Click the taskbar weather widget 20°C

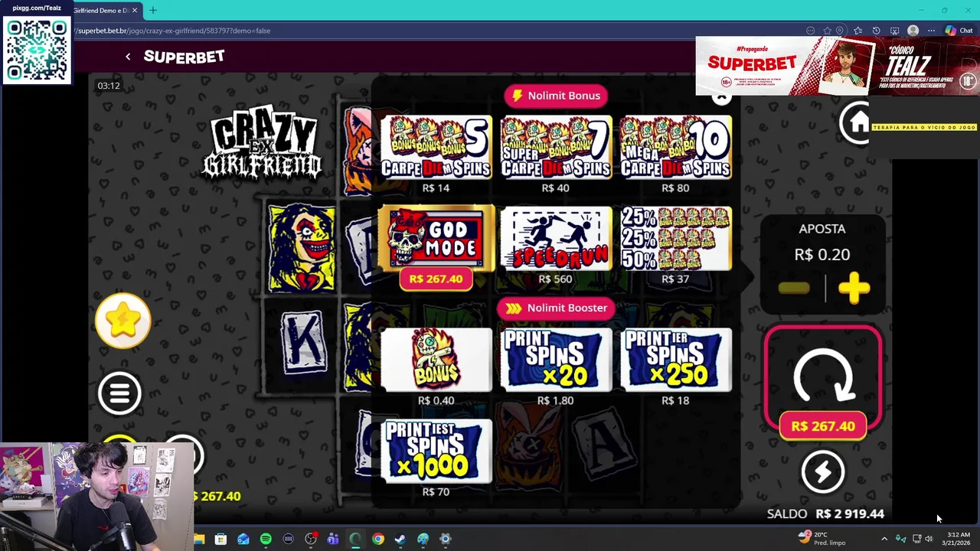[822, 538]
